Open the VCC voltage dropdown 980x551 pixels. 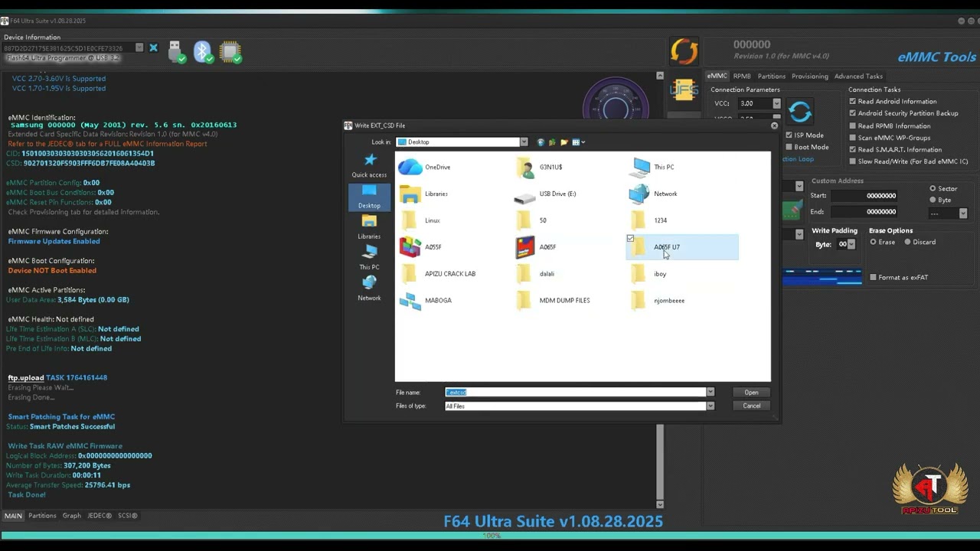pos(776,103)
